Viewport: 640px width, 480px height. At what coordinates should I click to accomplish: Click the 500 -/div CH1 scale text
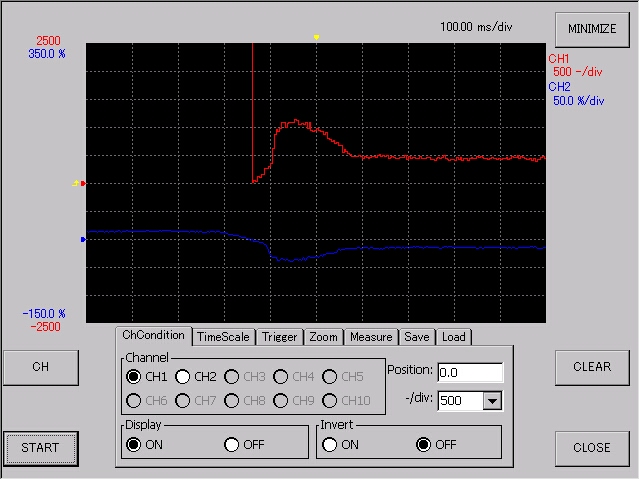point(577,72)
